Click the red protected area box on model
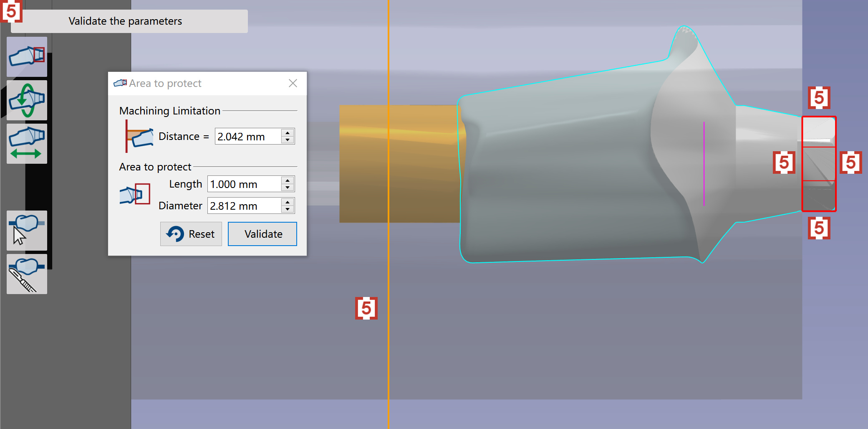The image size is (868, 429). (x=819, y=164)
